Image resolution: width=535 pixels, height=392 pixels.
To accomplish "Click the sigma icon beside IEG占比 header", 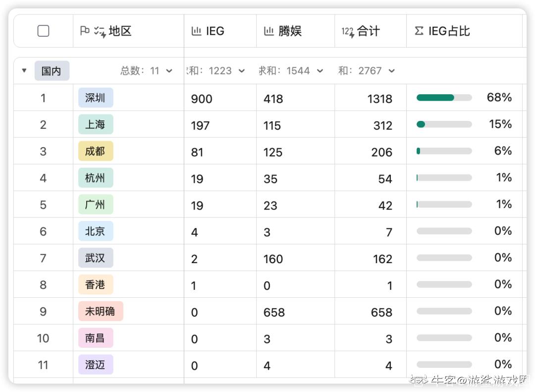I will click(x=419, y=31).
